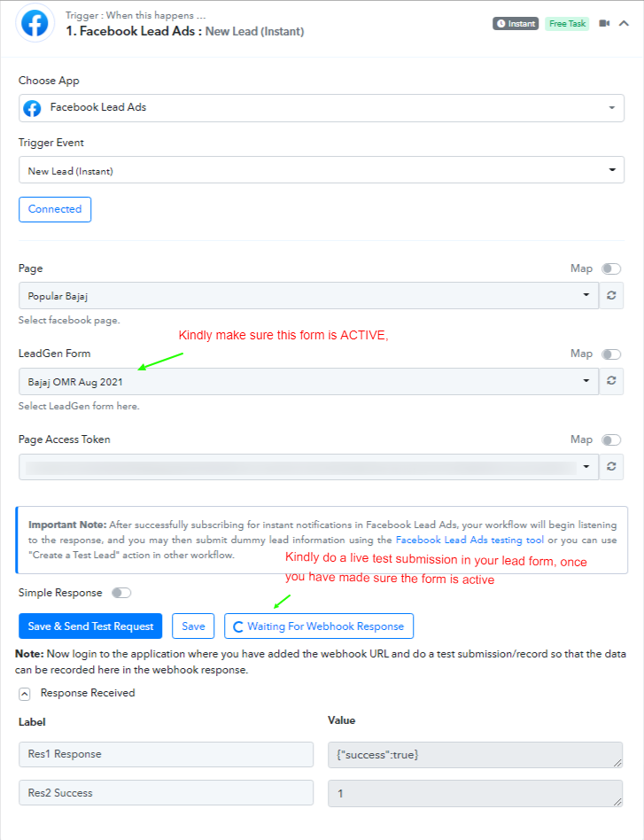Toggle Map switch for Page
Viewport: 644px width, 840px height.
pyautogui.click(x=611, y=268)
